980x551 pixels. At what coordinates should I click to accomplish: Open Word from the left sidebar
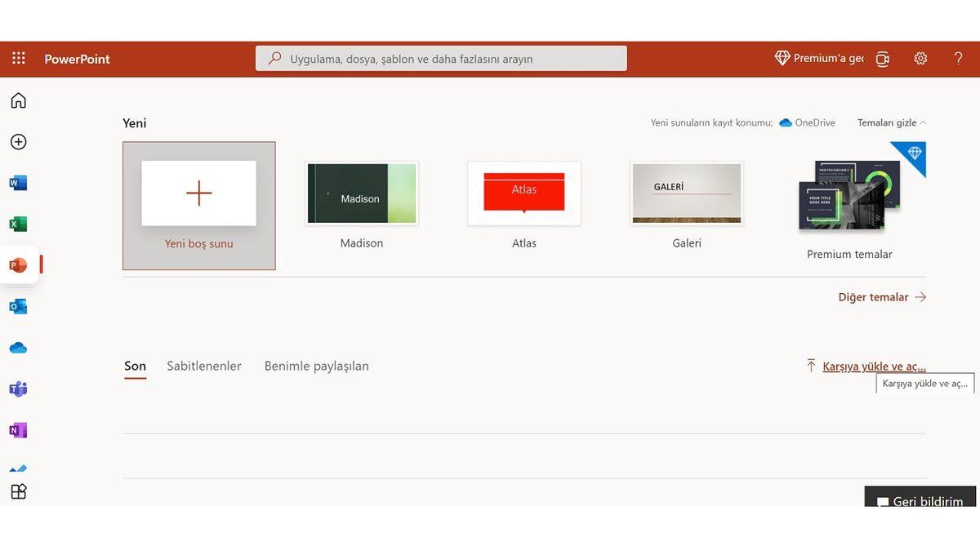[18, 182]
